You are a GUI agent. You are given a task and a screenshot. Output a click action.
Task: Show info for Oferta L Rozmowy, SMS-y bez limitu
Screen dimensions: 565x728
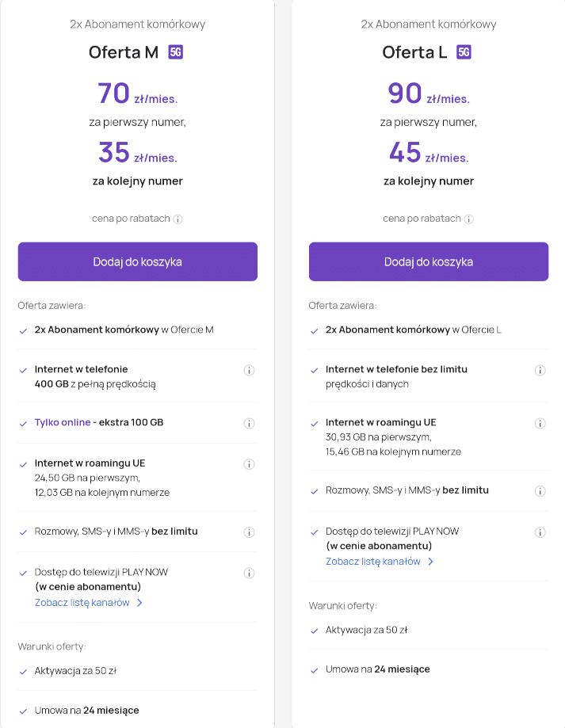coord(540,491)
